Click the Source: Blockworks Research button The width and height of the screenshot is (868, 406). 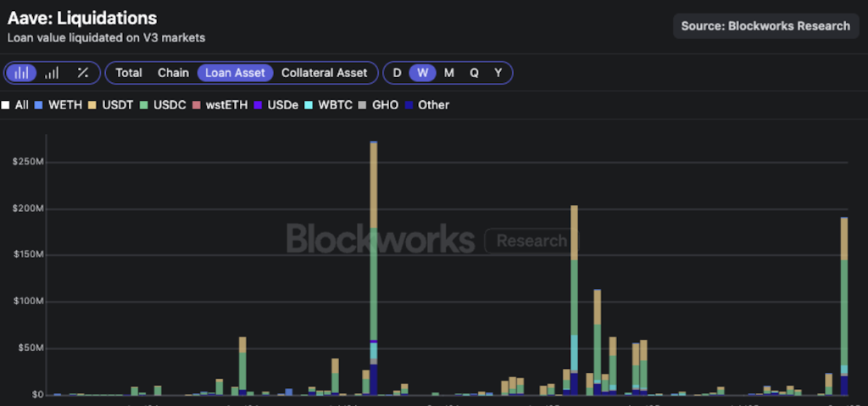(x=765, y=25)
